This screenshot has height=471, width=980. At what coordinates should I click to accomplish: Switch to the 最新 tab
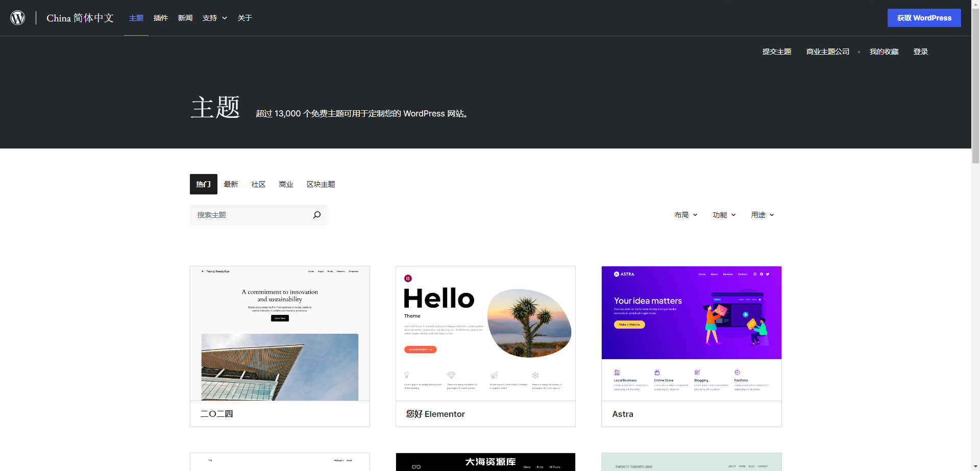pyautogui.click(x=231, y=184)
